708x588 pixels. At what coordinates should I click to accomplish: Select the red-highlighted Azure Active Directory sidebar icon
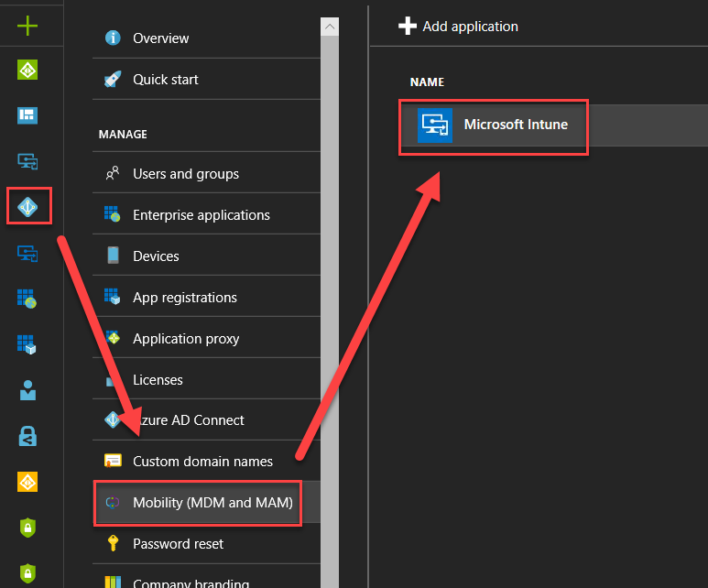(x=28, y=206)
